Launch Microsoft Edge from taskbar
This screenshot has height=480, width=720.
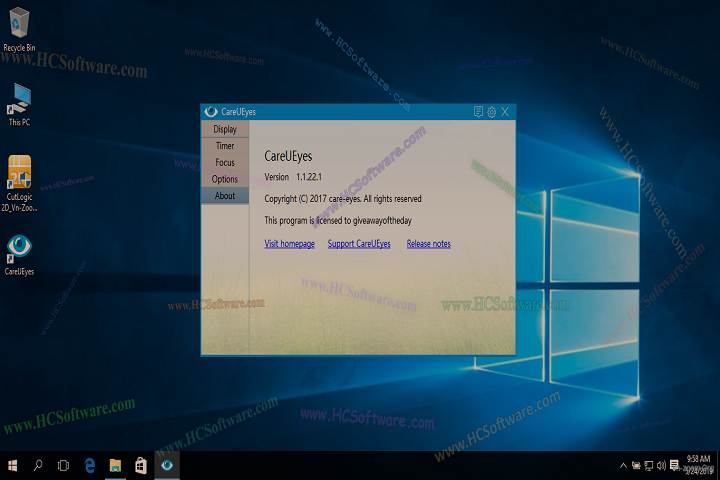click(x=90, y=466)
